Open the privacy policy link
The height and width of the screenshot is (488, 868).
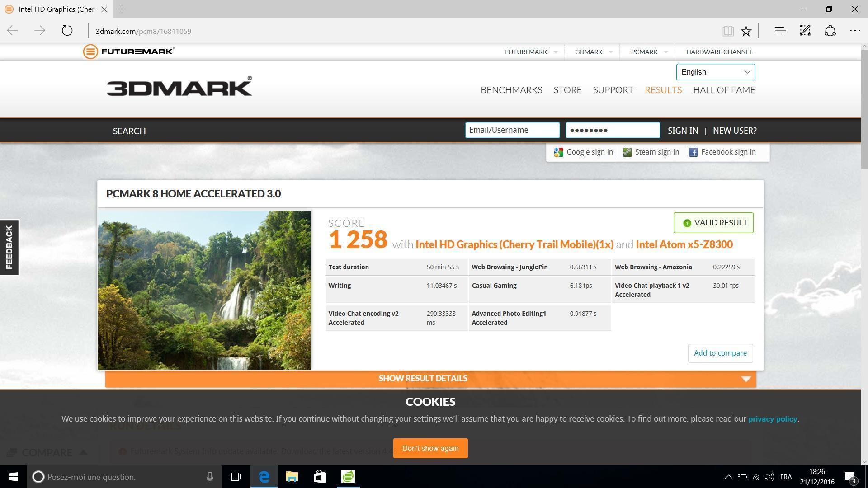[772, 419]
